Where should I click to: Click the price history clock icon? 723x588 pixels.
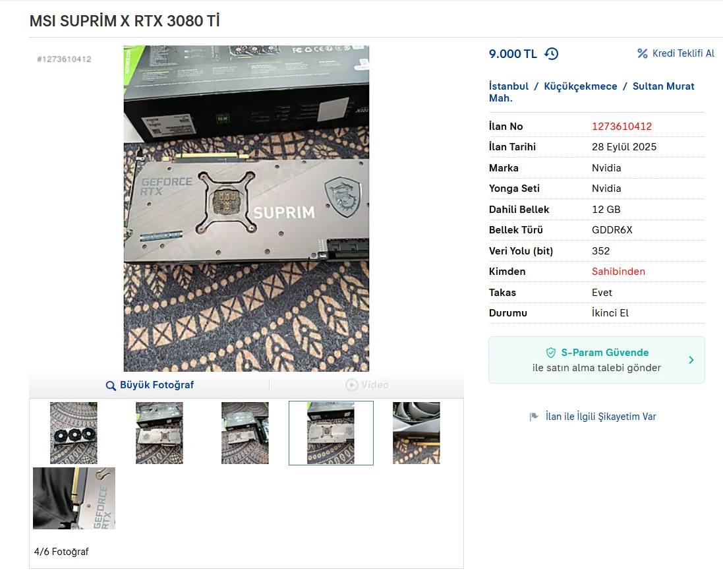[x=552, y=54]
